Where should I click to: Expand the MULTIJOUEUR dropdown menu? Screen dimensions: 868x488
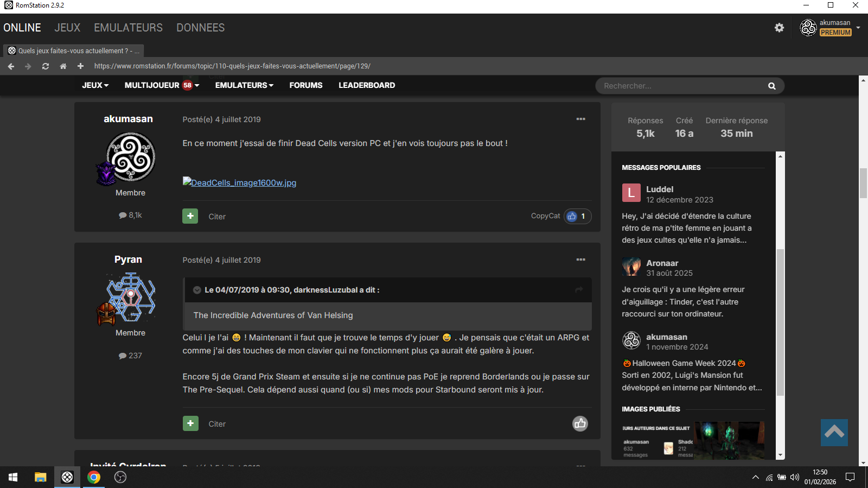(x=162, y=85)
